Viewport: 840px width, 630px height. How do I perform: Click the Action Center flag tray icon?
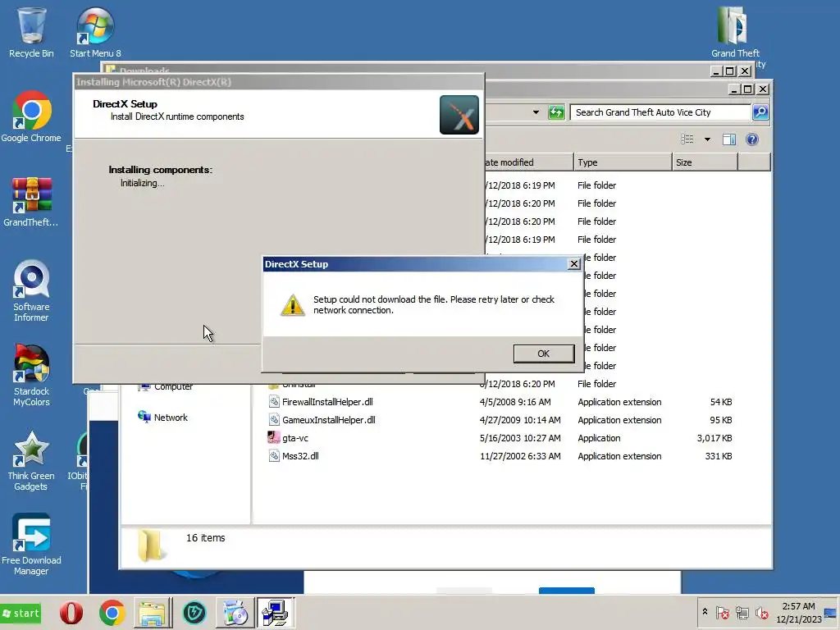pos(722,613)
